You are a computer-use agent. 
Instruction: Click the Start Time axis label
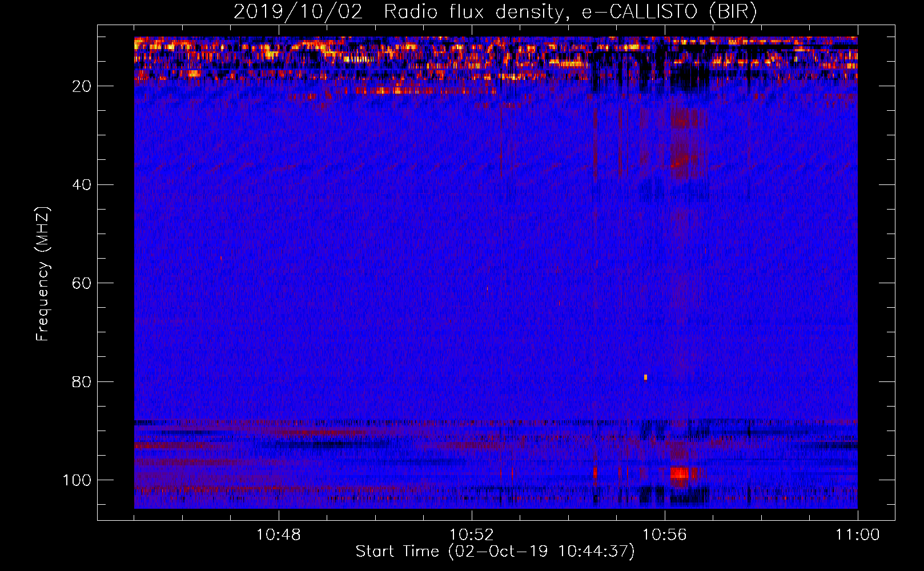(495, 552)
